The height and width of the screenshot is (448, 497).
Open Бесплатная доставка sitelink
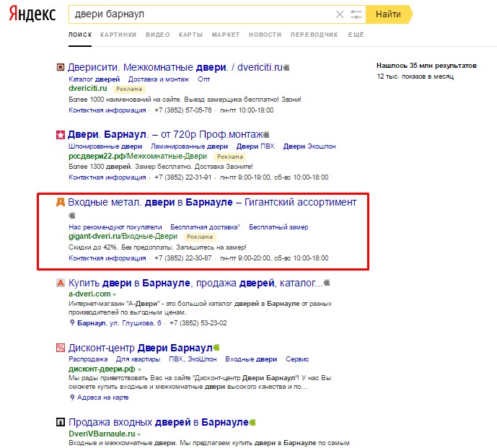205,227
